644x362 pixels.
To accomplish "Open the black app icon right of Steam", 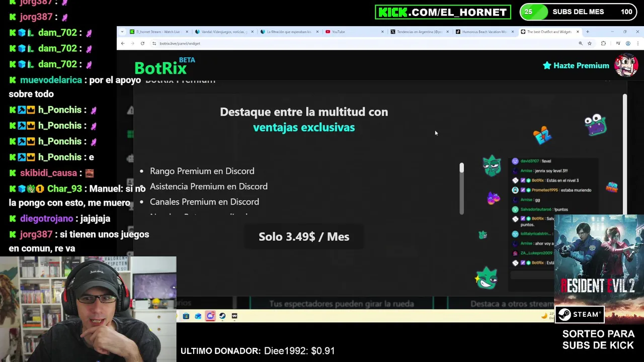I will coord(234,316).
